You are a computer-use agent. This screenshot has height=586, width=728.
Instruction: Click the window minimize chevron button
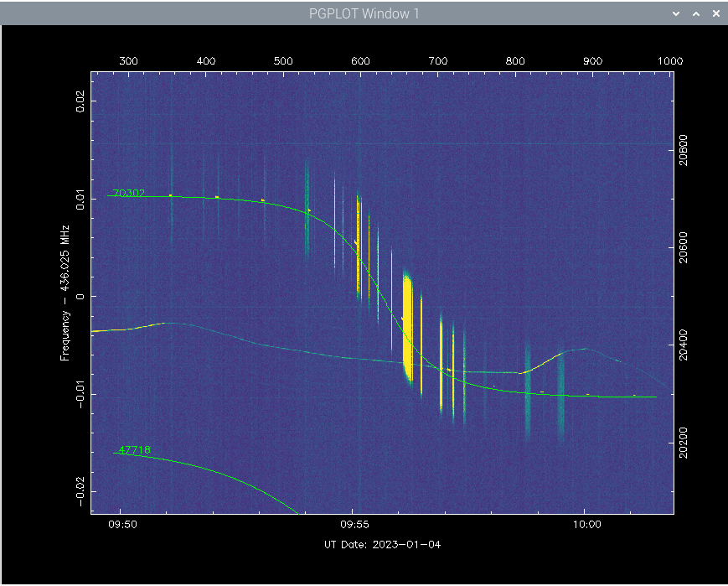(676, 14)
